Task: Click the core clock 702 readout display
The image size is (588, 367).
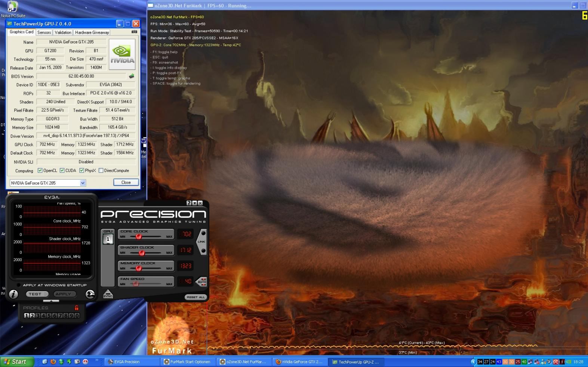Action: point(185,234)
